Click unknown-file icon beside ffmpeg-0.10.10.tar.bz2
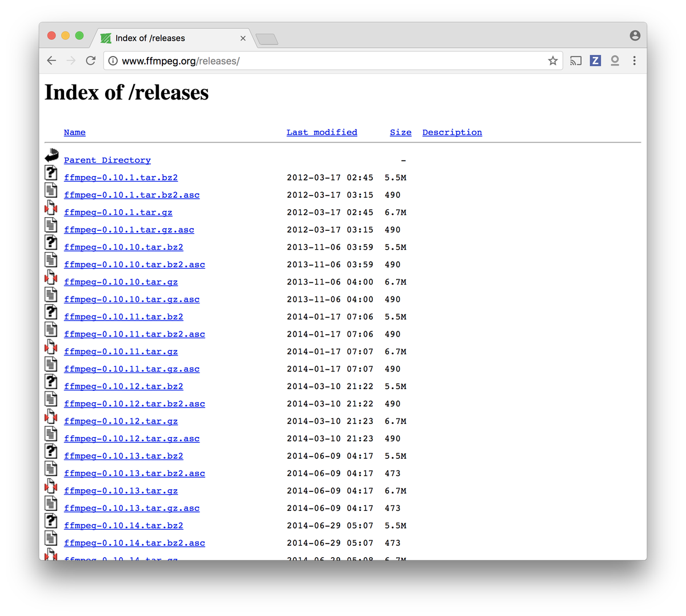686x616 pixels. (x=51, y=242)
